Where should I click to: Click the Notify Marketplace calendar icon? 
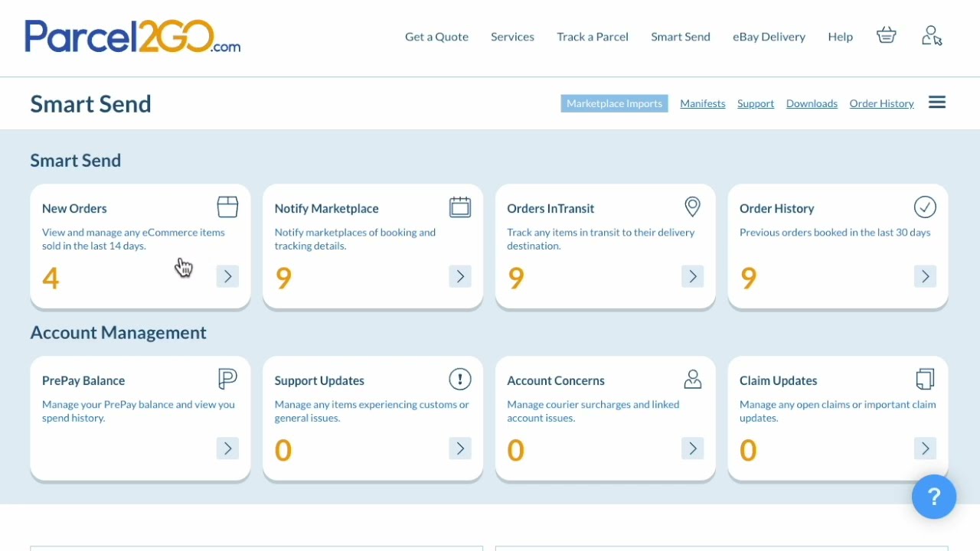[x=460, y=207]
